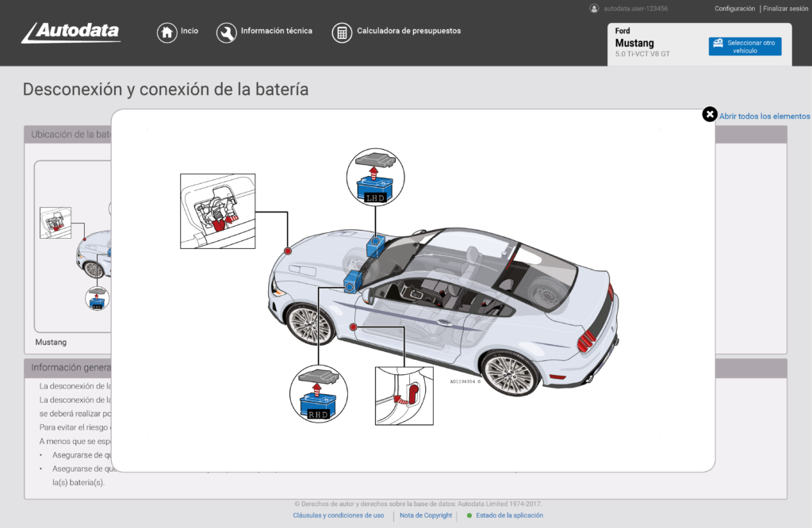Close the battery diagram popup
The width and height of the screenshot is (812, 528).
(710, 115)
